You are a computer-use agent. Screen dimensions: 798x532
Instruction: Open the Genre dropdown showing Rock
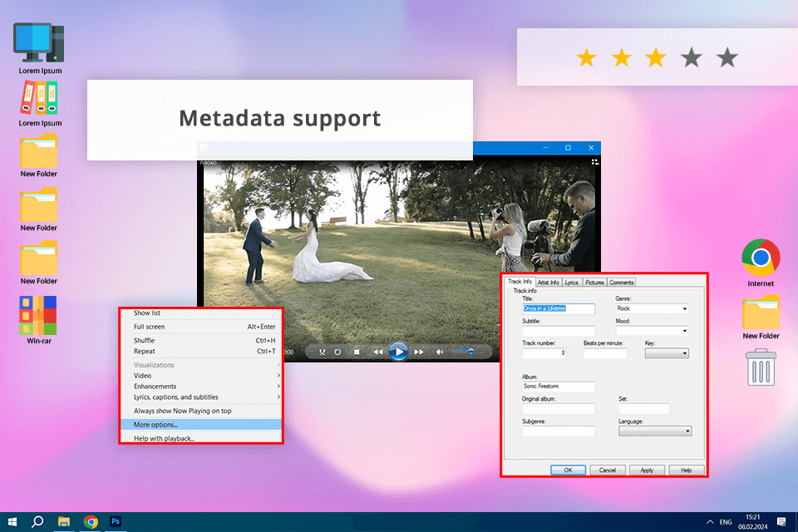(652, 308)
